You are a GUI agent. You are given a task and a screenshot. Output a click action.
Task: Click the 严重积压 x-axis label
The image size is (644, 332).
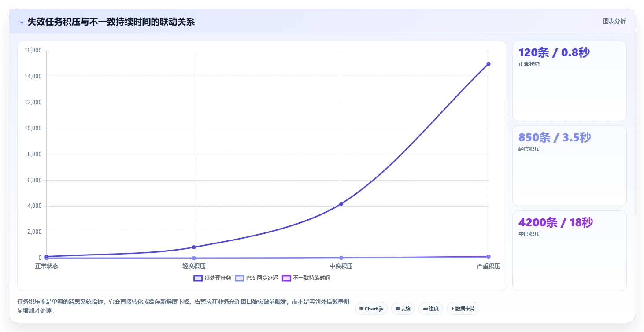tap(489, 266)
